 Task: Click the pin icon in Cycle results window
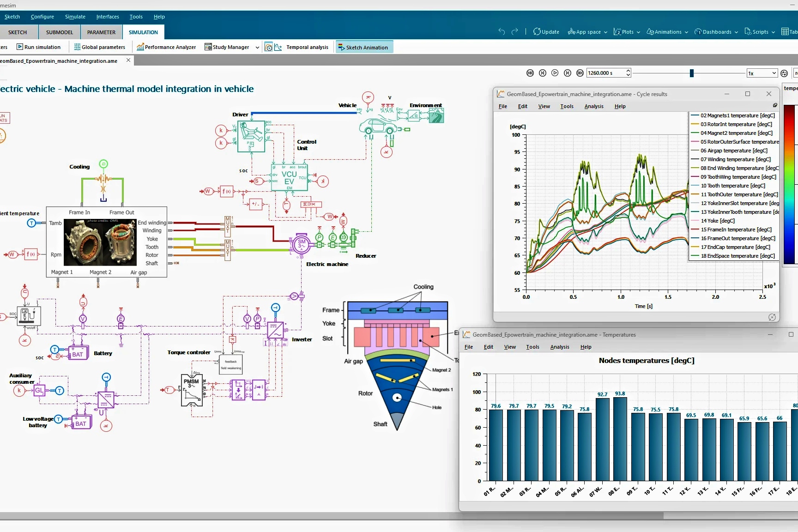pos(775,105)
